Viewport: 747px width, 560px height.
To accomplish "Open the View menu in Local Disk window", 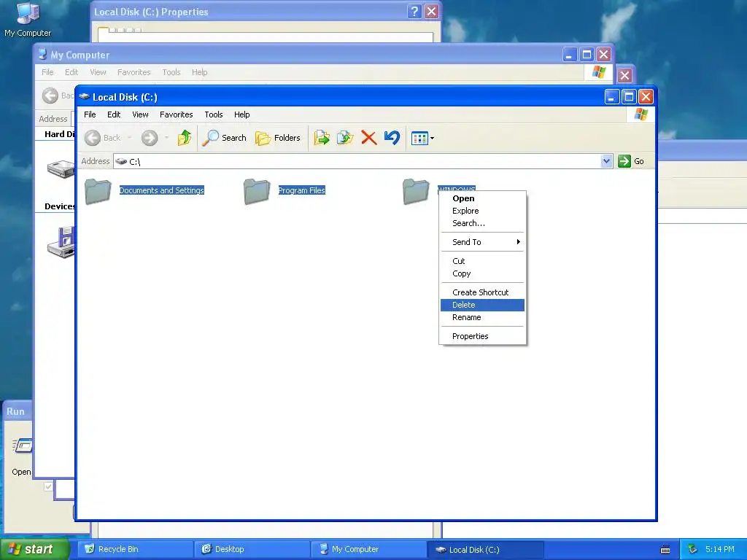I will pyautogui.click(x=140, y=114).
